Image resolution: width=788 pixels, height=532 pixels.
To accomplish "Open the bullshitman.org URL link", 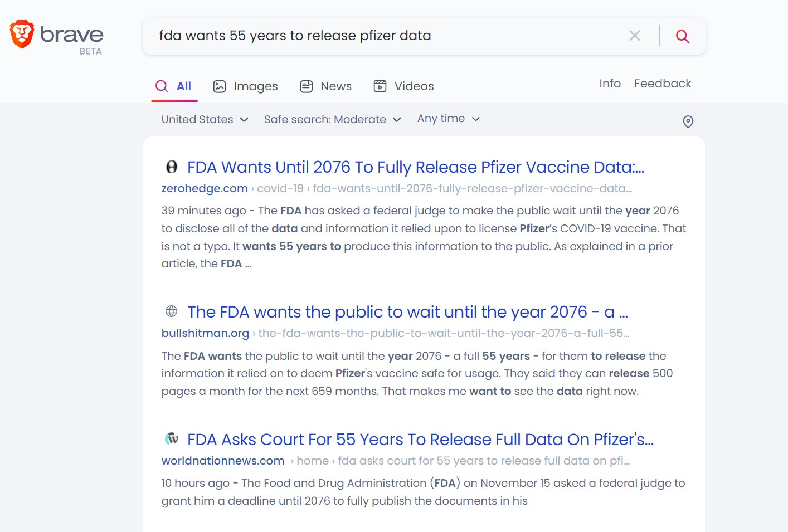I will pyautogui.click(x=205, y=333).
